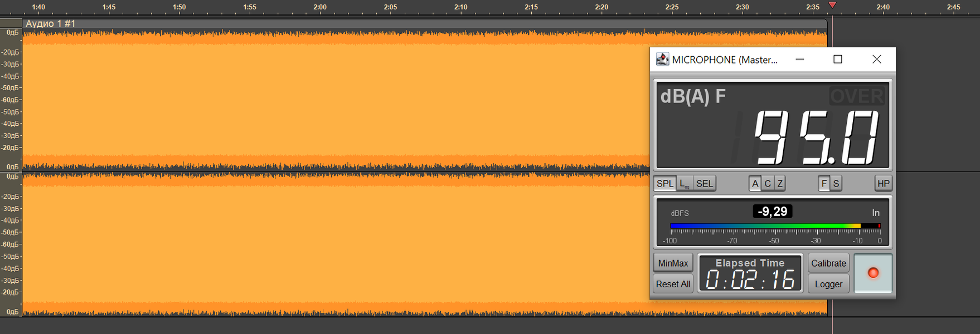Maximize the MICROPHONE meter window

(837, 59)
